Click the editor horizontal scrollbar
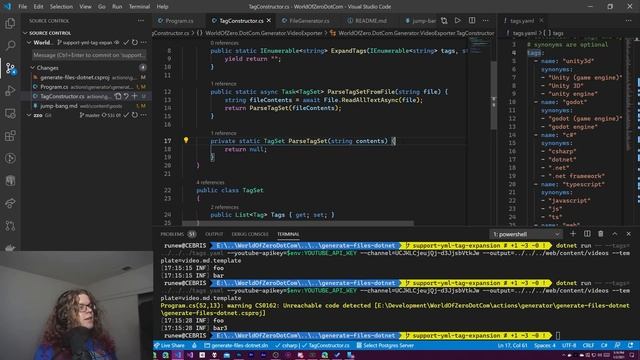Screen dimensions: 640x360 point(298,223)
